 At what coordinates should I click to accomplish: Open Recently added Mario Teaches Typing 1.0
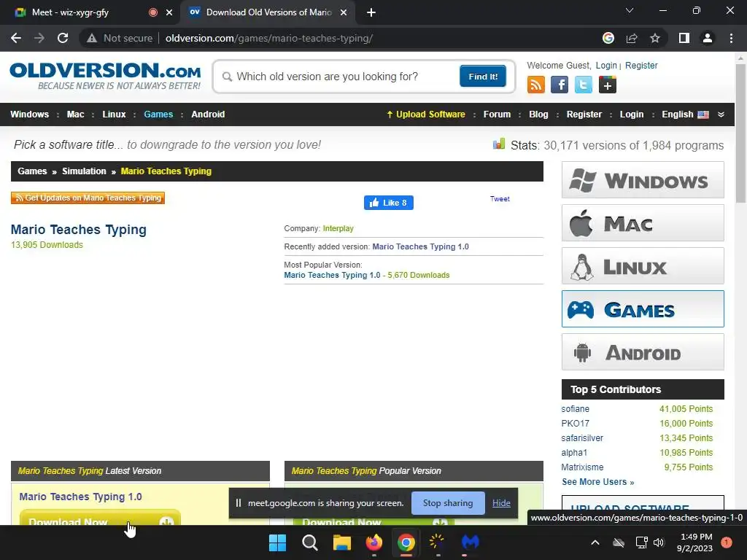tap(420, 246)
